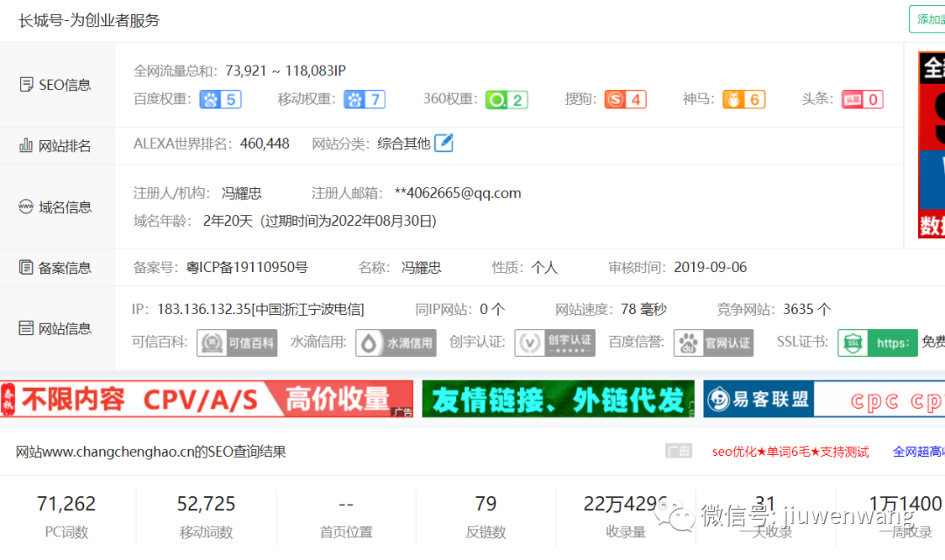Select the 网站排名 sidebar label
Image resolution: width=945 pixels, height=560 pixels.
[x=65, y=146]
